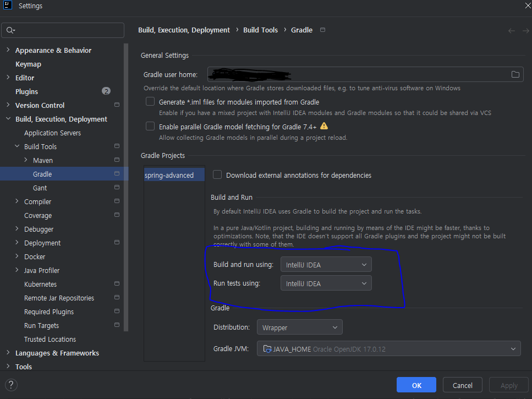Select Kubernetes settings entry
Viewport: 532px width, 399px height.
pyautogui.click(x=40, y=285)
